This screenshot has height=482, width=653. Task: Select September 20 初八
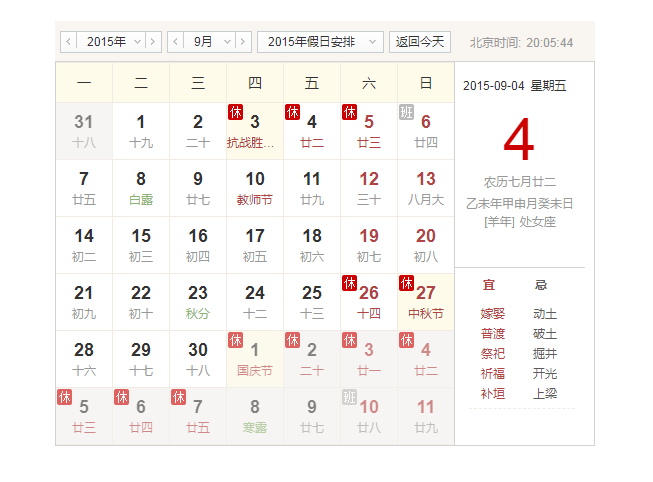coord(426,245)
